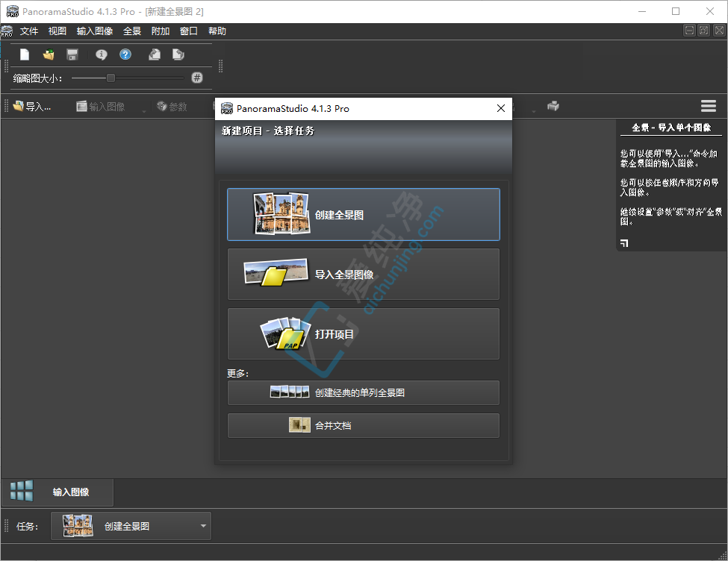Open the 附加 menu

point(161,31)
